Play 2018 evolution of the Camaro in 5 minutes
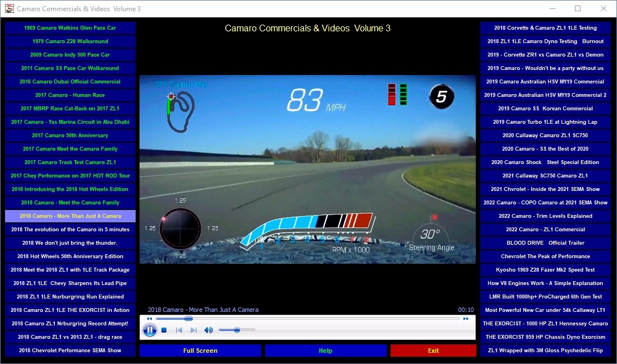This screenshot has height=364, width=617. click(70, 230)
